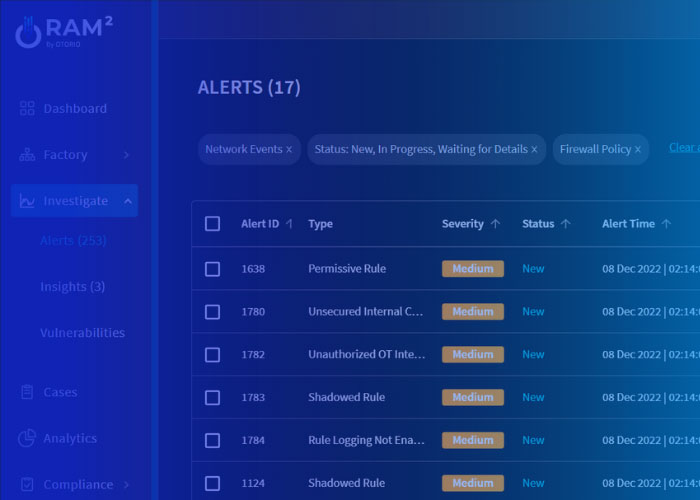
Task: Check the box for alert 1780
Action: [x=212, y=312]
